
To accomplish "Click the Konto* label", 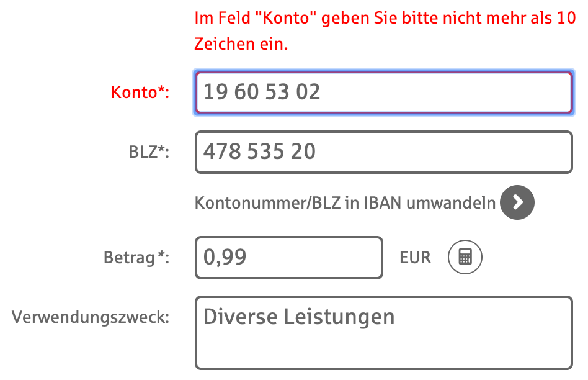I will coord(140,92).
